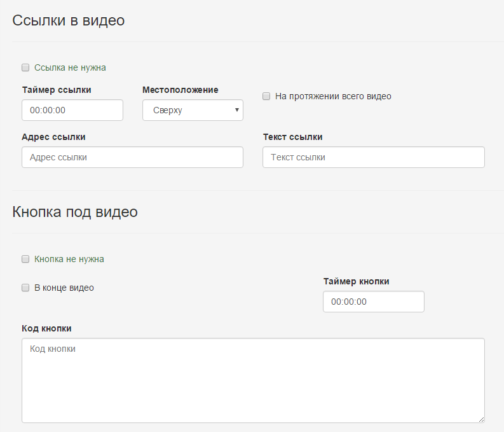Select the Текст ссылки text field
This screenshot has height=432, width=504.
click(x=374, y=157)
